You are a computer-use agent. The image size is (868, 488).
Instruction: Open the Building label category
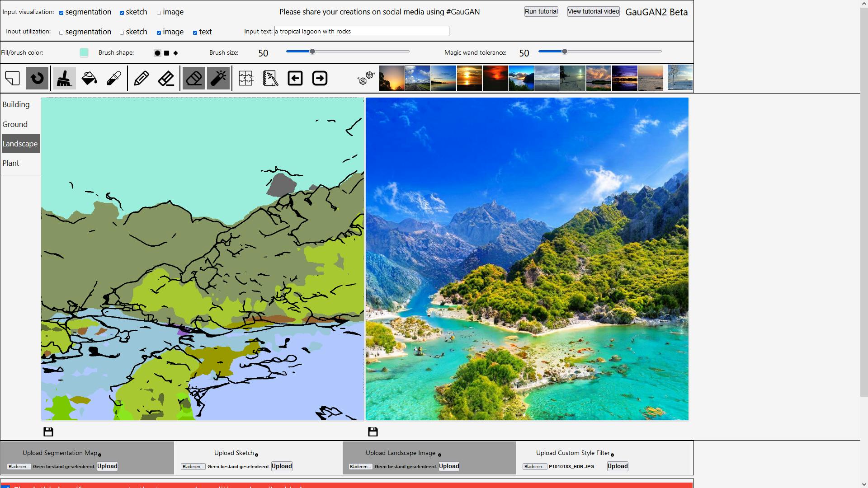point(16,104)
